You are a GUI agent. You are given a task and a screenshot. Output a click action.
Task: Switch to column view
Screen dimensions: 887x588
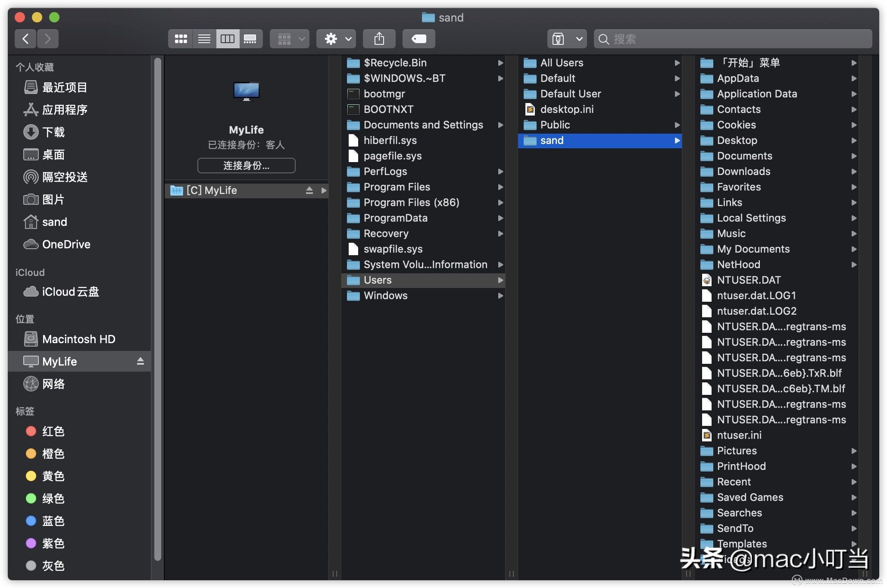[x=228, y=39]
